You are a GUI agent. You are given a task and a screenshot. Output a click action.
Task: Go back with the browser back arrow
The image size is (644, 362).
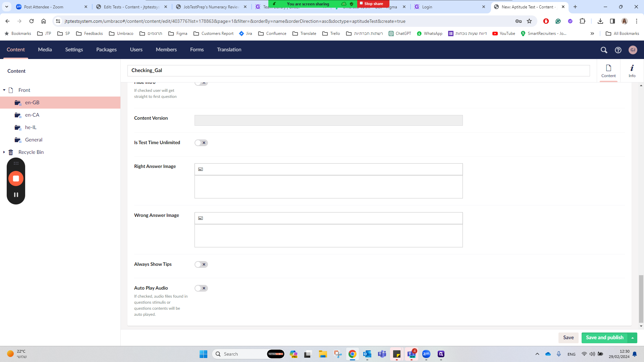[x=7, y=21]
